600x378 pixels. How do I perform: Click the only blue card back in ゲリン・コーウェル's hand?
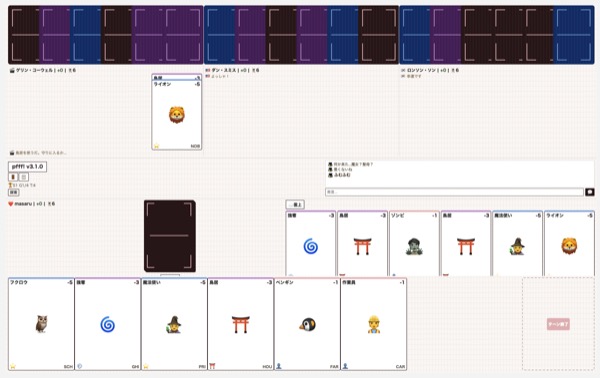(x=85, y=35)
